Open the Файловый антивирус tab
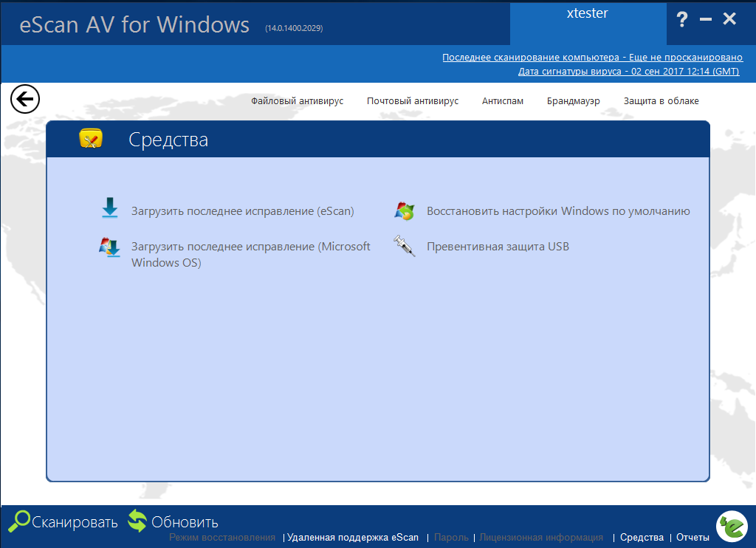 pos(297,101)
